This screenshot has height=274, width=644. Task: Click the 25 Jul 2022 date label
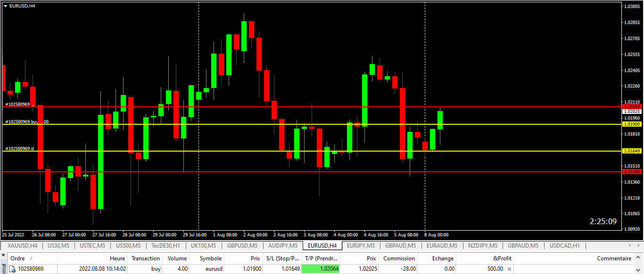tap(13, 234)
